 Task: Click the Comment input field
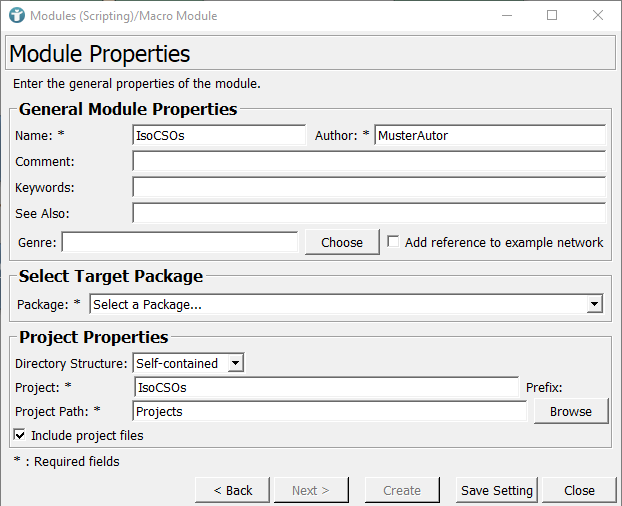(368, 161)
